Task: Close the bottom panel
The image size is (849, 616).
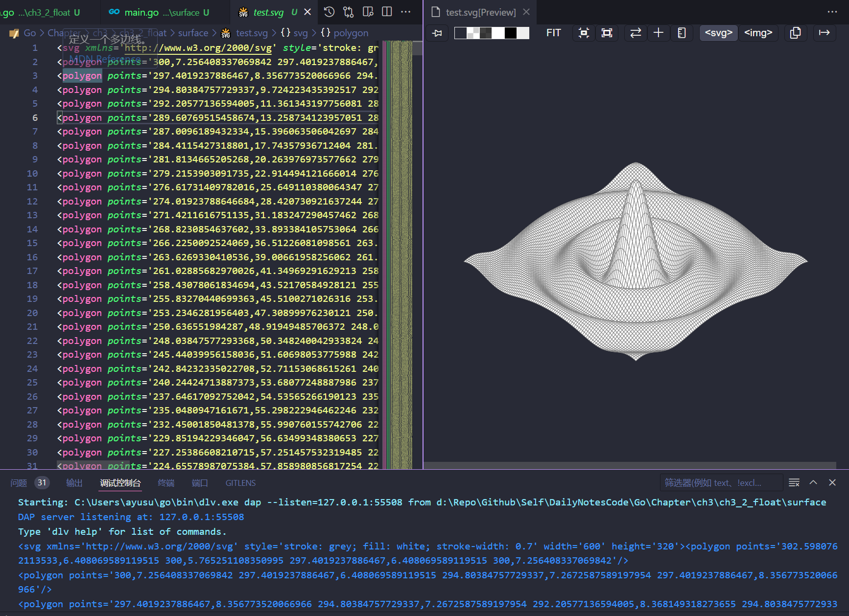Action: [x=832, y=482]
